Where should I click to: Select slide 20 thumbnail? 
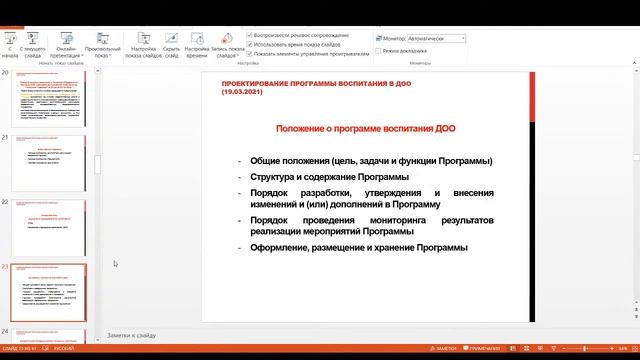click(49, 98)
